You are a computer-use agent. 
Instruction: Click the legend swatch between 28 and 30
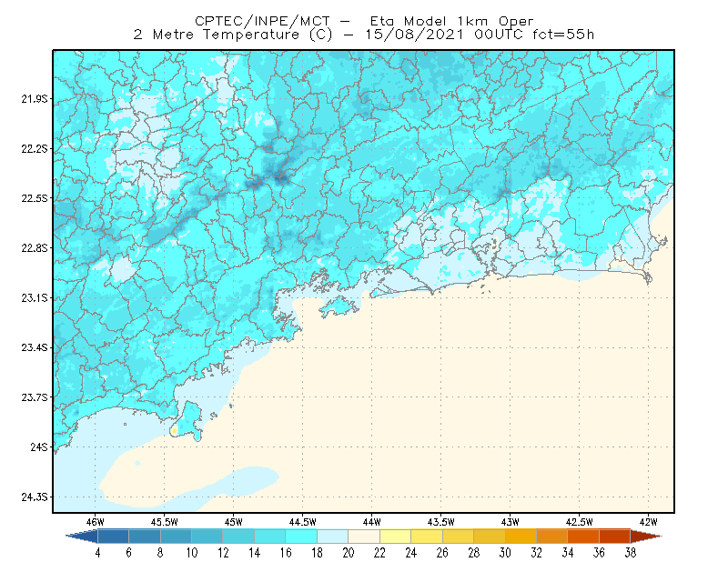[490, 536]
